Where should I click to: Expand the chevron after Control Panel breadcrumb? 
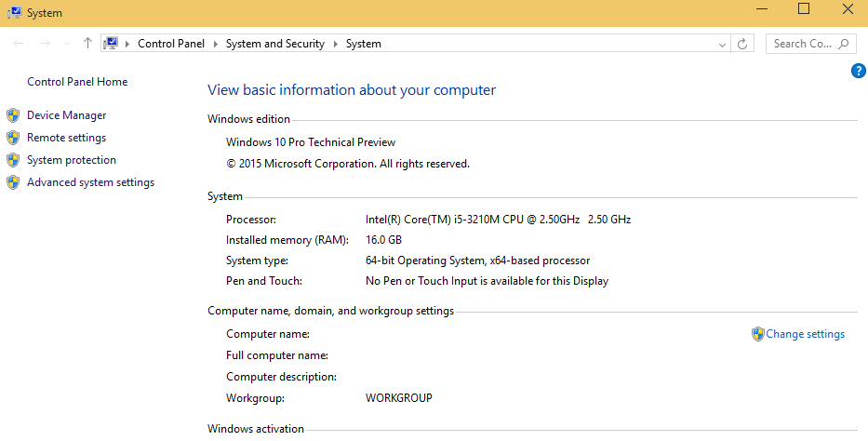point(216,44)
